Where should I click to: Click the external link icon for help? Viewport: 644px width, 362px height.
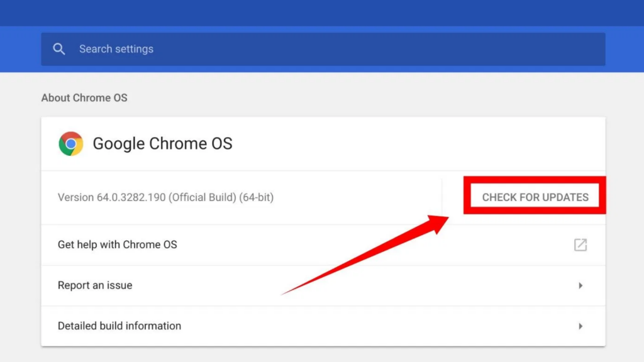[x=580, y=245]
